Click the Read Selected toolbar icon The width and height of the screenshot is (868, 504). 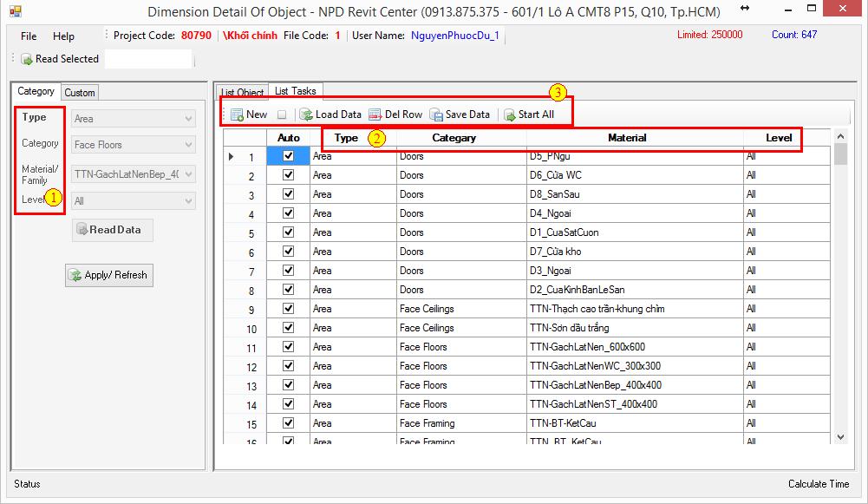pos(27,59)
